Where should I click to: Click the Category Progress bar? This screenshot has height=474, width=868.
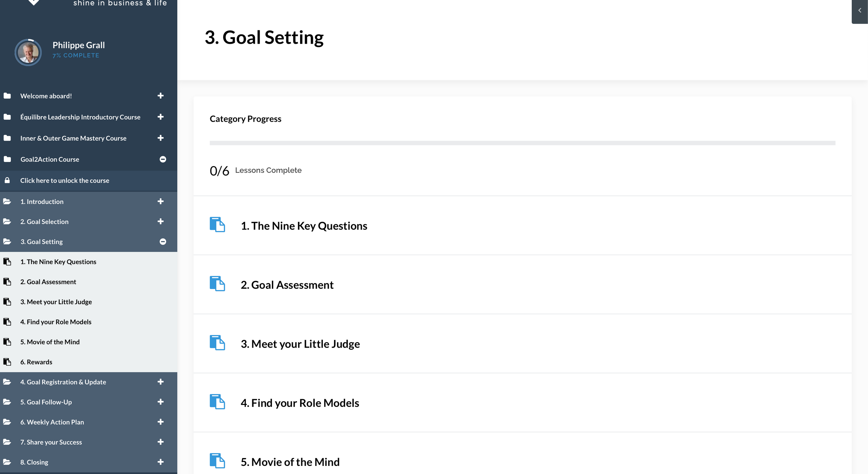click(522, 143)
